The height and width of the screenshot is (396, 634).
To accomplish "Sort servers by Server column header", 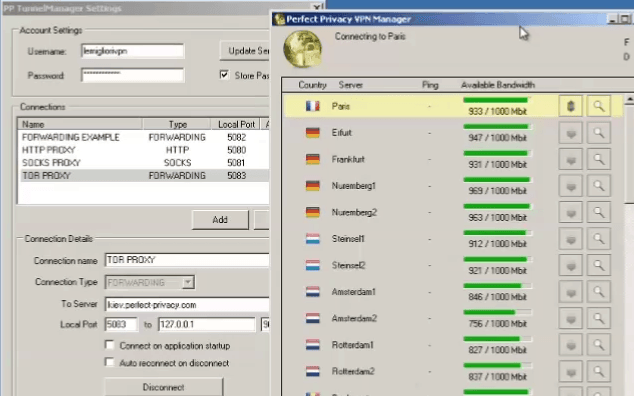I will point(351,85).
